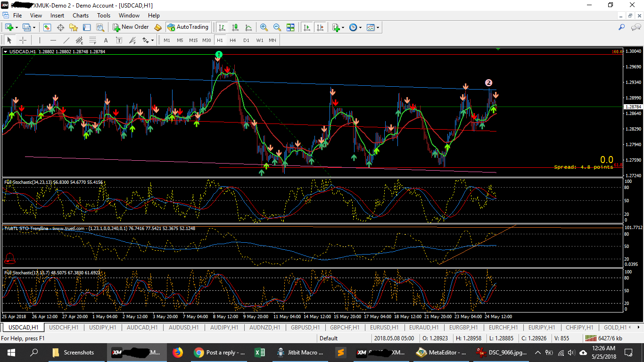Switch to the GBPUSD,H1 chart tab
The width and height of the screenshot is (644, 362).
tap(305, 327)
